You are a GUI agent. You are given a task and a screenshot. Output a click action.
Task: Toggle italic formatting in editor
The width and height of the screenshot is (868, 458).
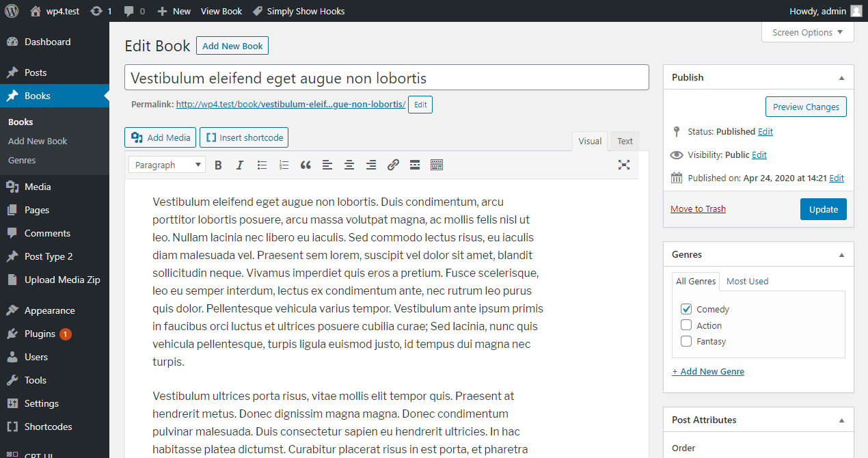click(x=240, y=165)
